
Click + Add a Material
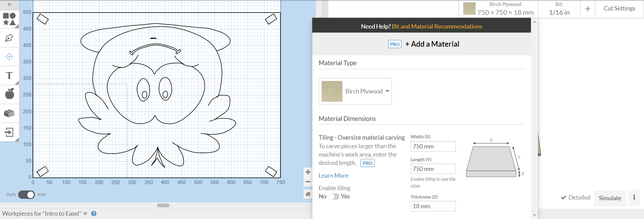(x=432, y=44)
